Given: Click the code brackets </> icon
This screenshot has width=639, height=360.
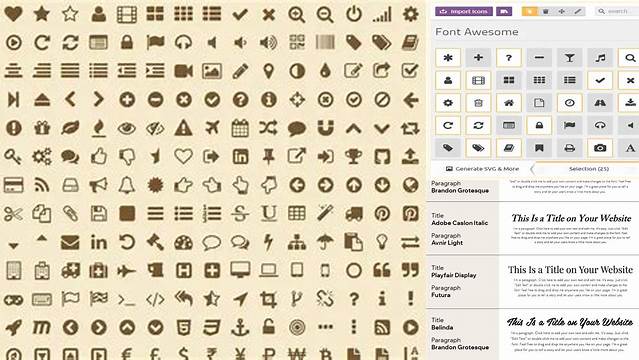Looking at the screenshot, I should (155, 300).
